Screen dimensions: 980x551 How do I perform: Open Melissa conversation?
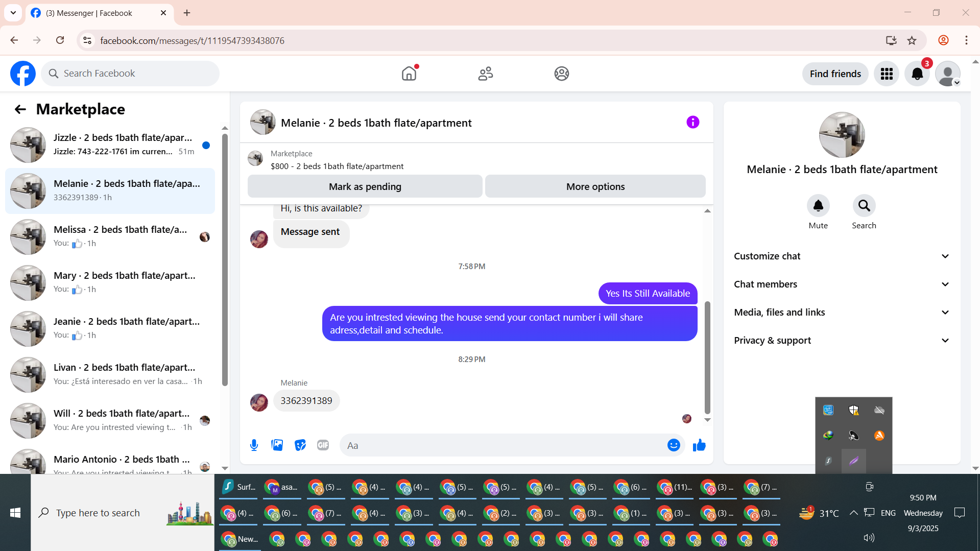pos(110,236)
